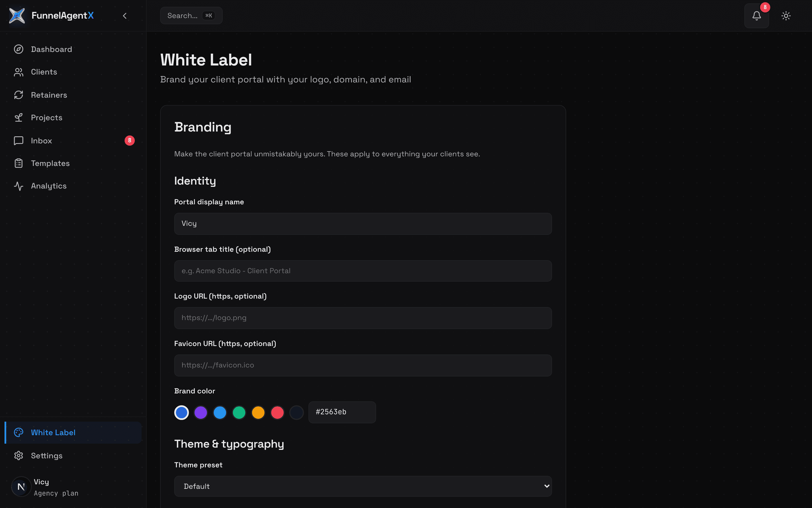This screenshot has width=812, height=508.
Task: Click the brand color hex code field
Action: pyautogui.click(x=342, y=412)
